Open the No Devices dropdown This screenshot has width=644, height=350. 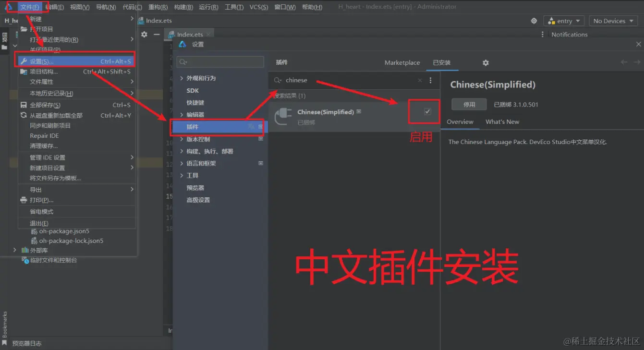613,21
